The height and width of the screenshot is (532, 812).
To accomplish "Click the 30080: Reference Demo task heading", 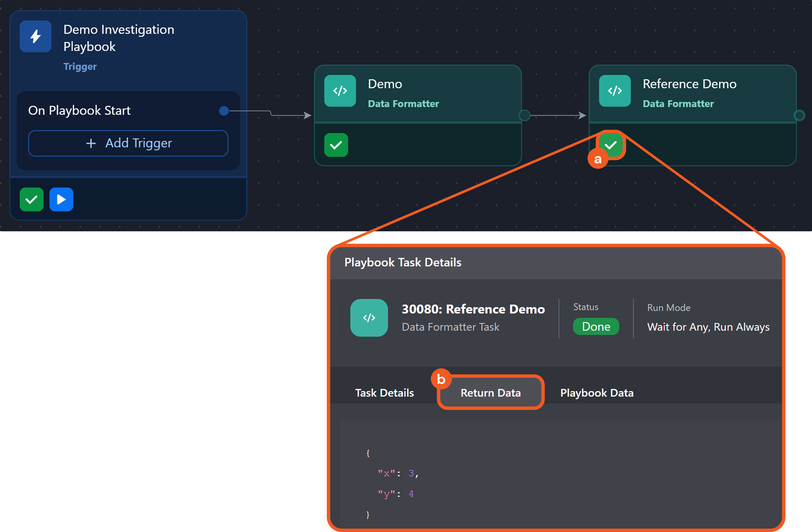I will pyautogui.click(x=473, y=309).
